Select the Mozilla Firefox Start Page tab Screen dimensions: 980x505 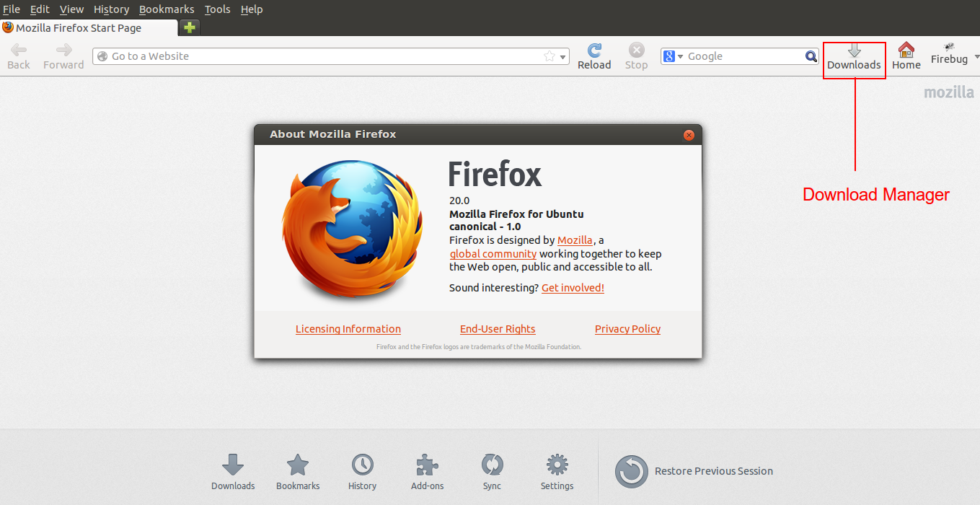coord(89,27)
